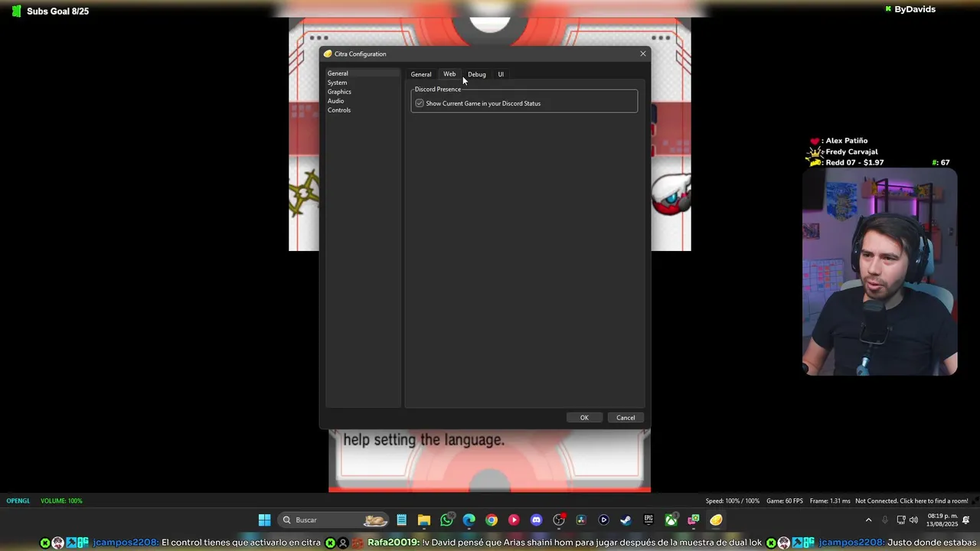
Task: Confirm the configuration with OK
Action: pyautogui.click(x=584, y=418)
